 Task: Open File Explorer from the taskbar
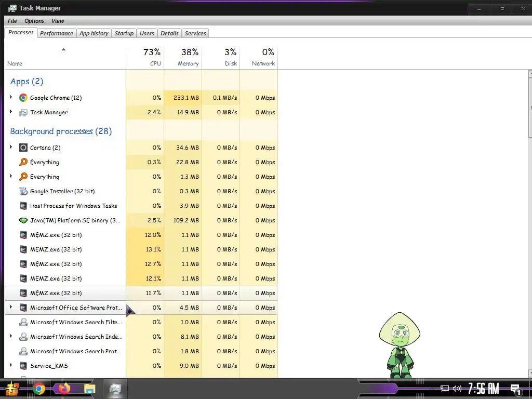pos(89,389)
